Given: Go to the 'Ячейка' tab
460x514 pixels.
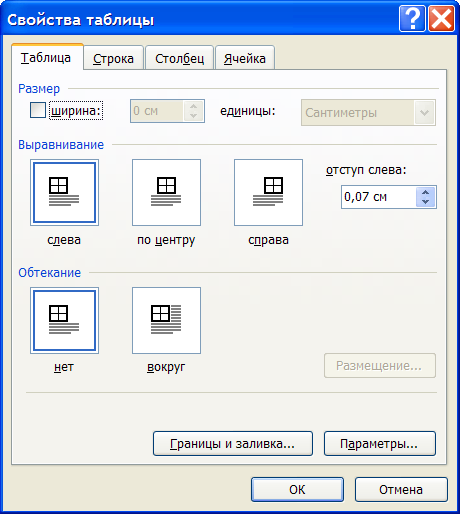Looking at the screenshot, I should [245, 58].
